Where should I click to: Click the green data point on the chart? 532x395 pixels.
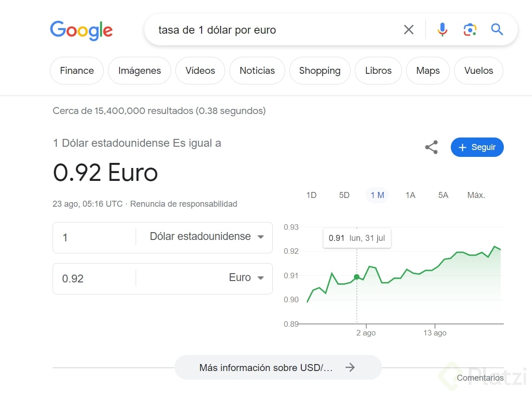[357, 277]
